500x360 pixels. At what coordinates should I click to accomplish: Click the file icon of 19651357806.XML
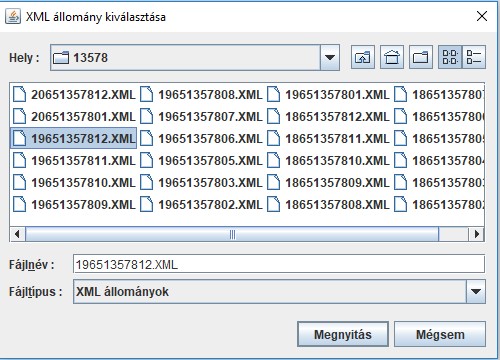(146, 138)
